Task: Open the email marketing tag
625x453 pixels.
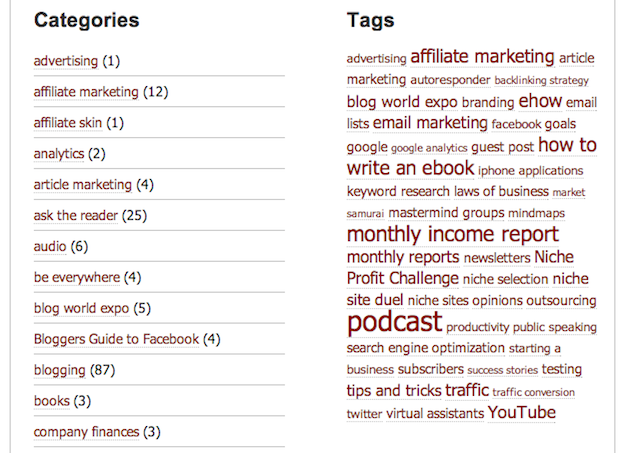Action: click(x=430, y=123)
